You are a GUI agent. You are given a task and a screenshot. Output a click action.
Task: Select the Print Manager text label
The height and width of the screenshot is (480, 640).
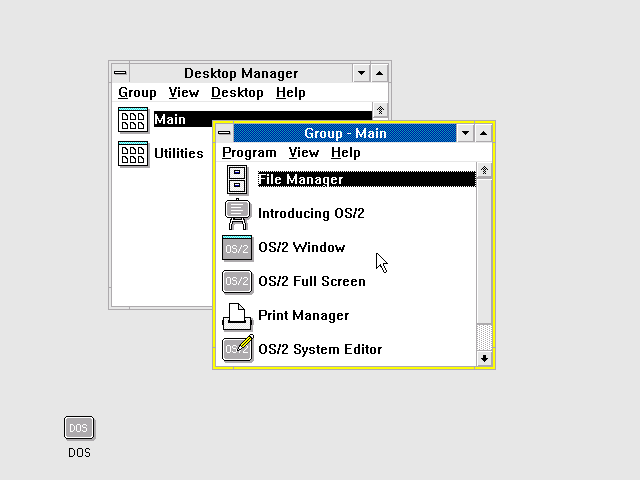tap(304, 316)
